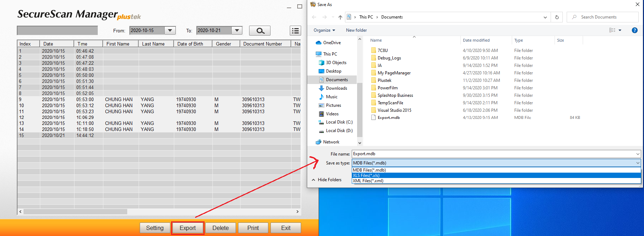Open the Downloads folder in sidebar
This screenshot has height=236, width=644.
(x=336, y=88)
